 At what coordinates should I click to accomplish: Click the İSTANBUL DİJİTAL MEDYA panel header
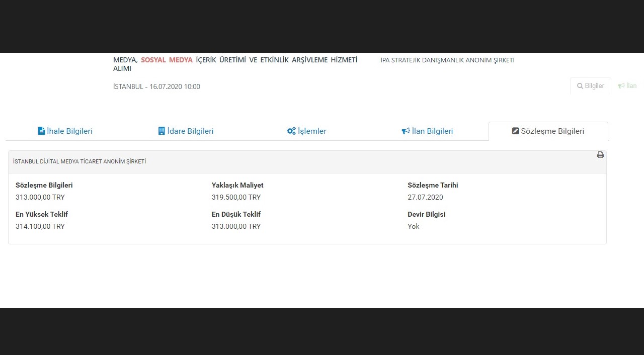[x=79, y=162]
